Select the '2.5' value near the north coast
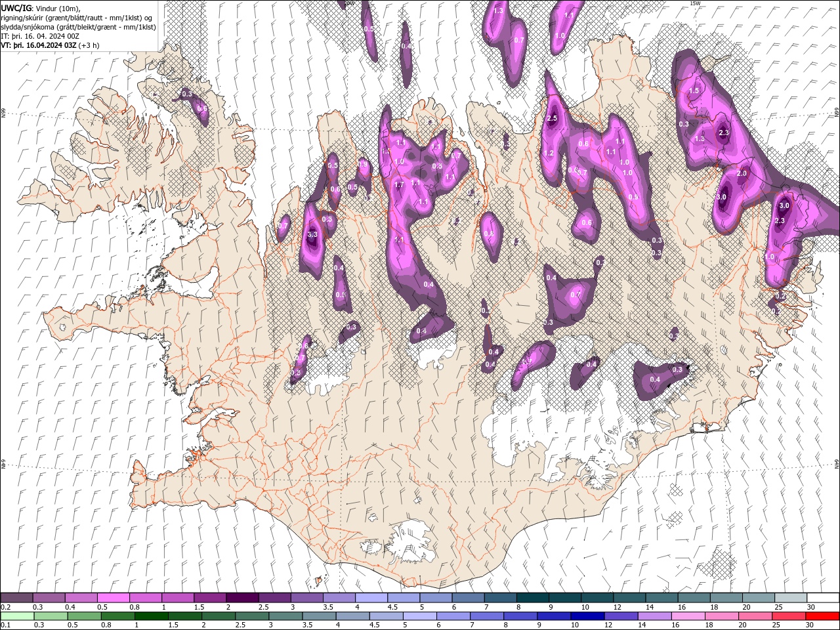Screen dimensions: 840x630 pyautogui.click(x=552, y=118)
